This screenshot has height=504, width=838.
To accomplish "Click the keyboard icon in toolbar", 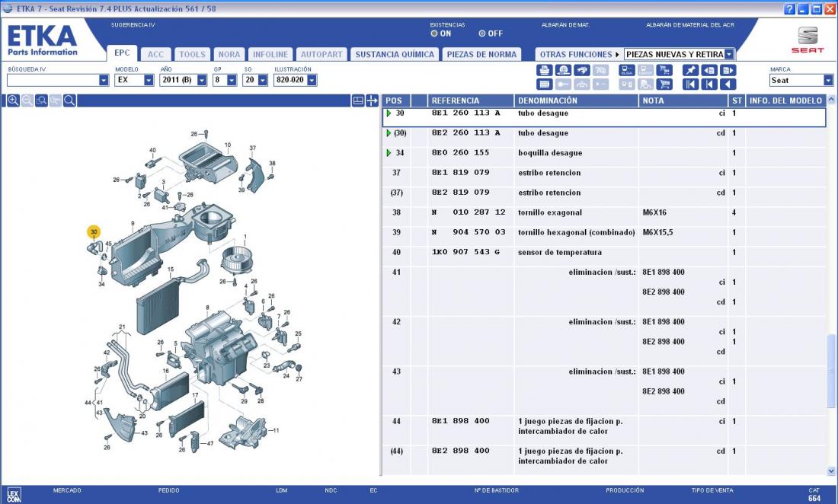I will pos(544,85).
